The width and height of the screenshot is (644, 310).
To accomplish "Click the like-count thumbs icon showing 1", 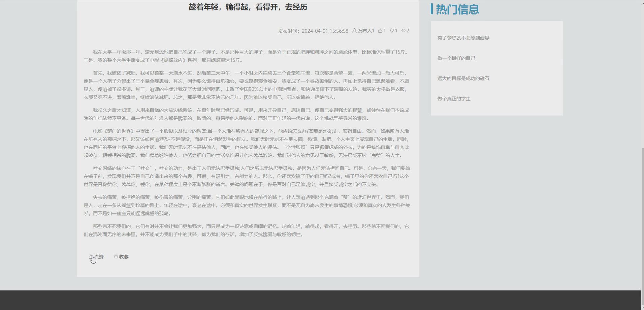I will point(380,30).
